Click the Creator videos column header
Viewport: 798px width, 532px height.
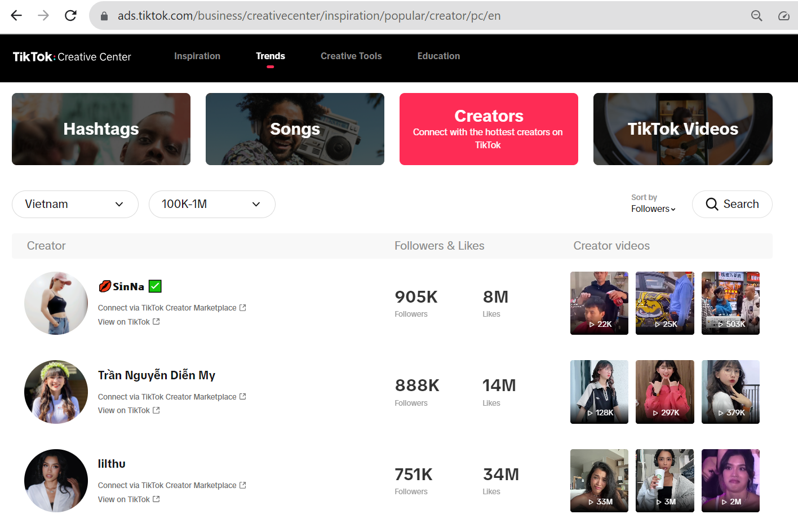tap(611, 246)
